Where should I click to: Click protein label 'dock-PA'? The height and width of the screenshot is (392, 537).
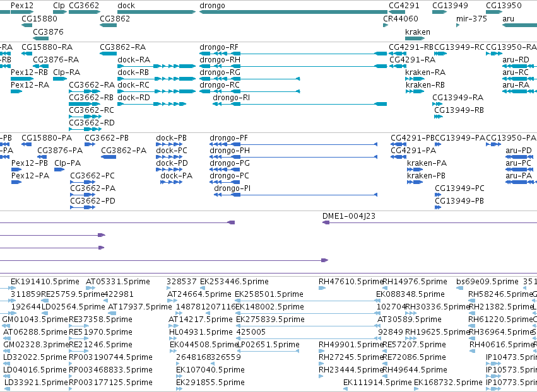click(x=177, y=175)
